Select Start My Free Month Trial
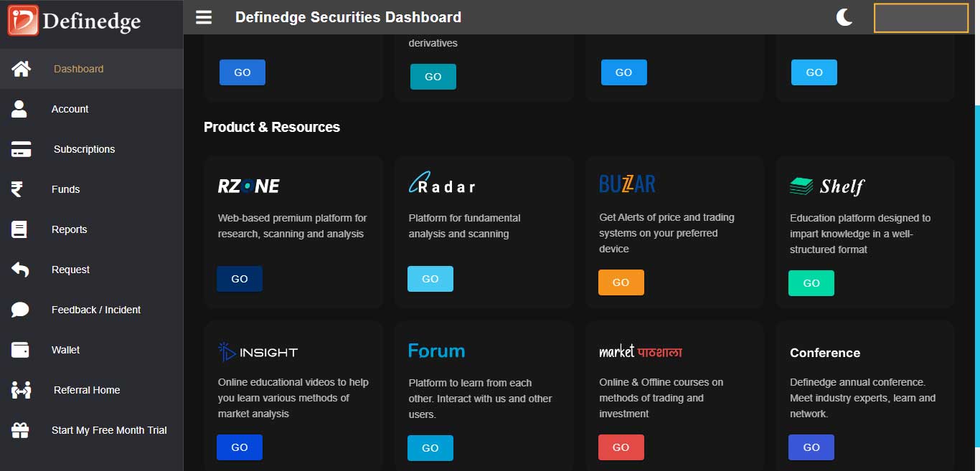Viewport: 980px width, 471px height. coord(92,430)
